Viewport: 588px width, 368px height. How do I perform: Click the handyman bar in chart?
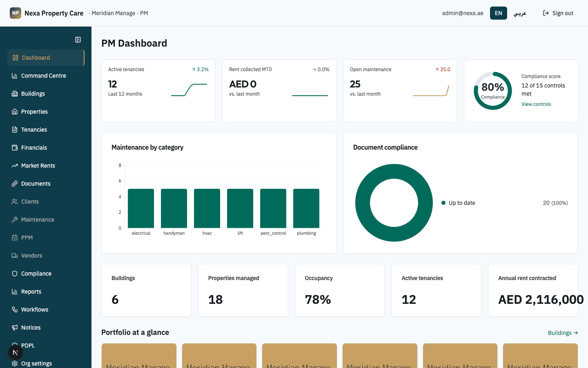click(x=174, y=209)
